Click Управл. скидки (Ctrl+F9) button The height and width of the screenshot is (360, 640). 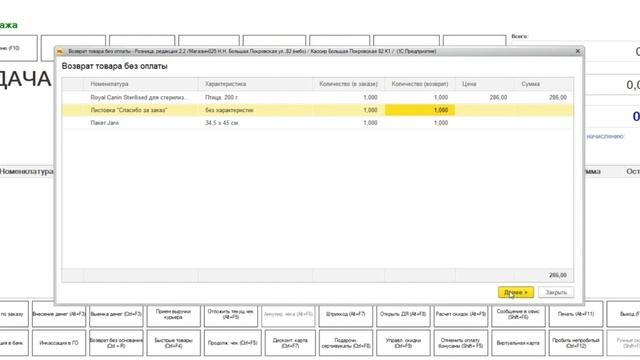[x=403, y=343]
